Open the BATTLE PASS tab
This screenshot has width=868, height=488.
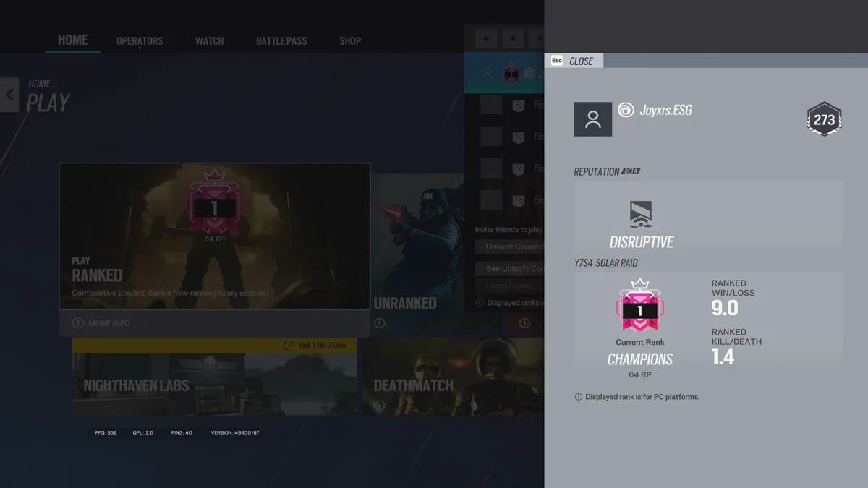tap(281, 41)
